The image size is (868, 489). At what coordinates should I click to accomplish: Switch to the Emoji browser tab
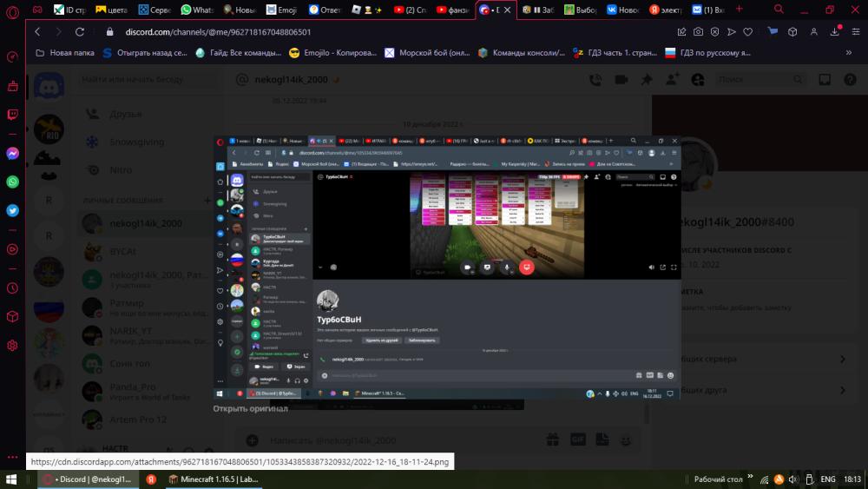click(x=282, y=10)
